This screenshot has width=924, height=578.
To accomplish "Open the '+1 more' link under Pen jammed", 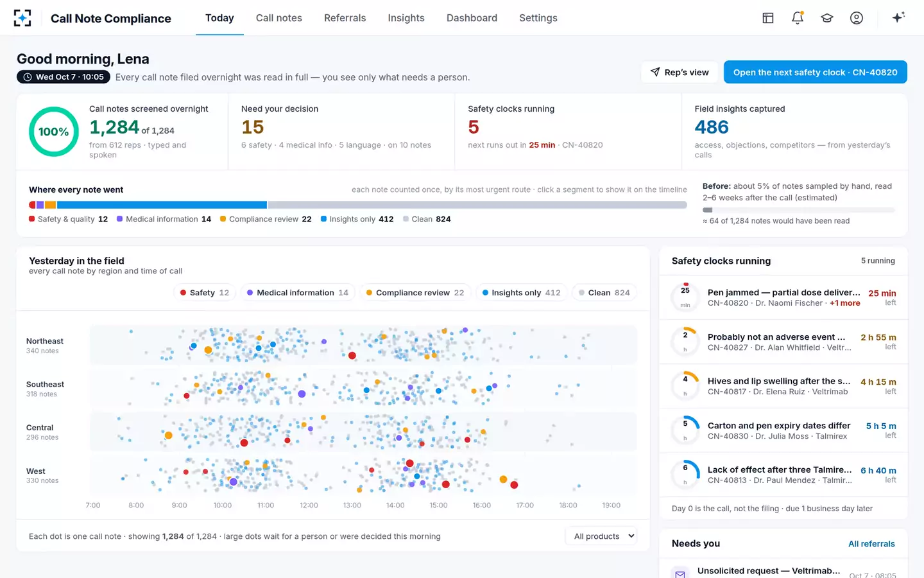I will click(845, 303).
